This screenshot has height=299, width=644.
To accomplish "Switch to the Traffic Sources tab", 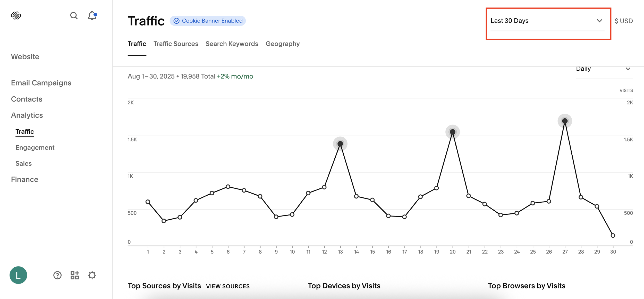I will [176, 44].
